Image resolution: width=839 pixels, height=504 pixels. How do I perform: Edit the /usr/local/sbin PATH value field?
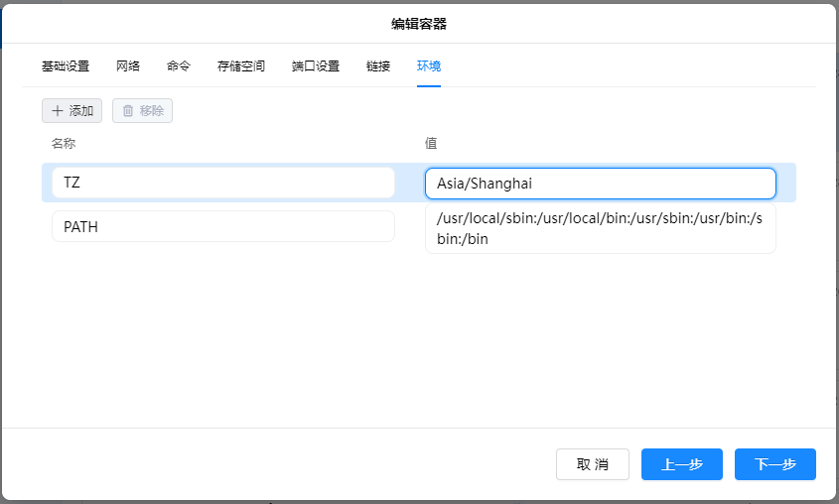(x=600, y=228)
